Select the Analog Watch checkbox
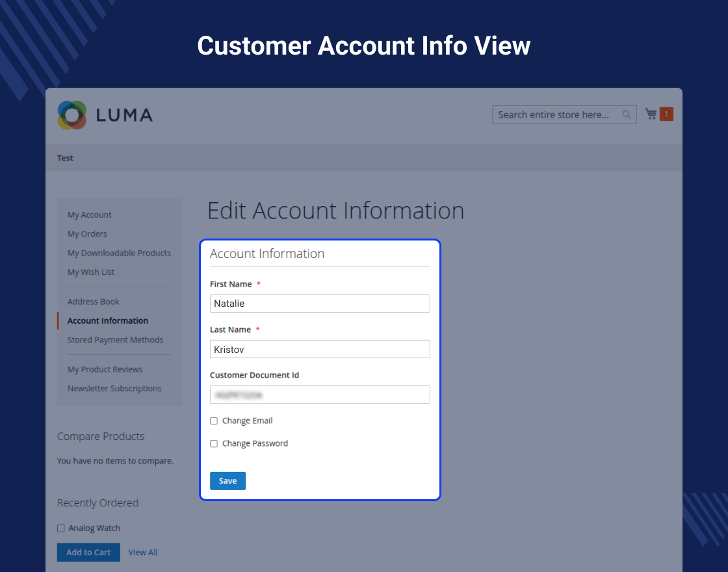This screenshot has width=728, height=572. [x=61, y=528]
